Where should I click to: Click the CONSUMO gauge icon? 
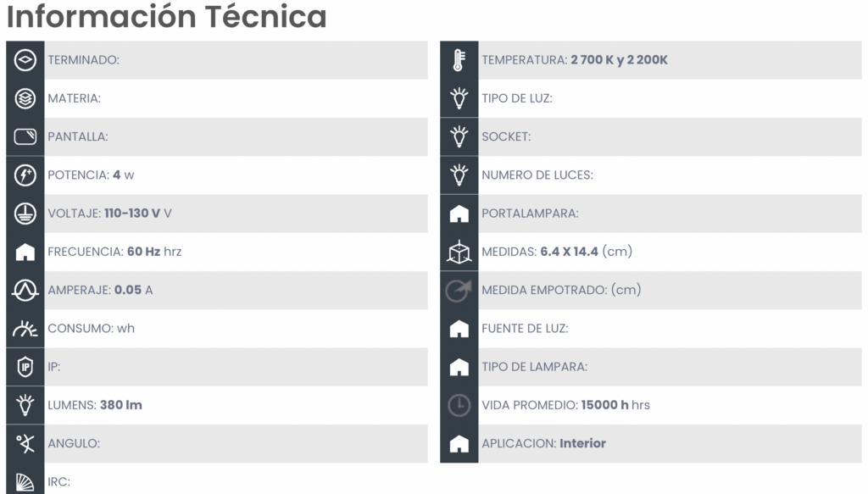(25, 329)
